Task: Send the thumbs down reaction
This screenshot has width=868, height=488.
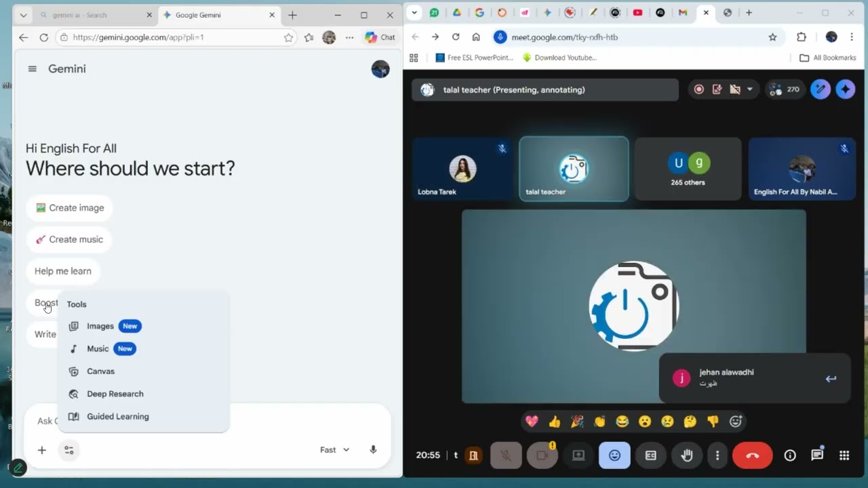Action: click(x=713, y=422)
